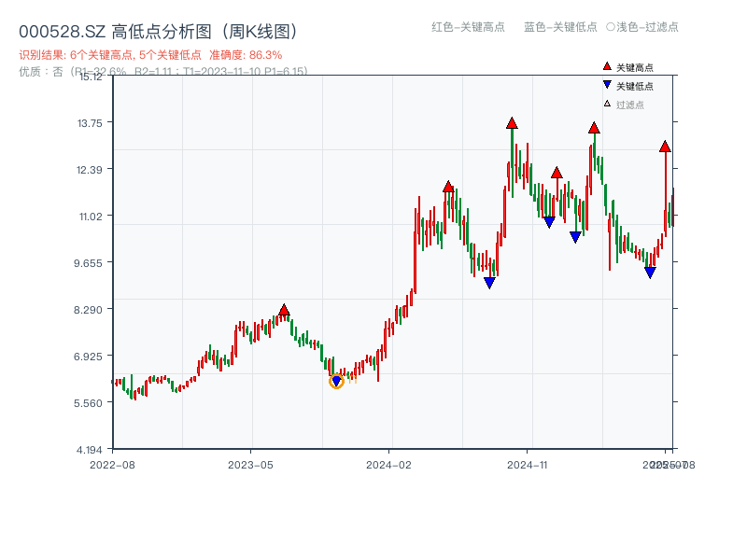Select the blue low marker near 9.0 in mid-2024
The image size is (747, 560).
click(489, 283)
